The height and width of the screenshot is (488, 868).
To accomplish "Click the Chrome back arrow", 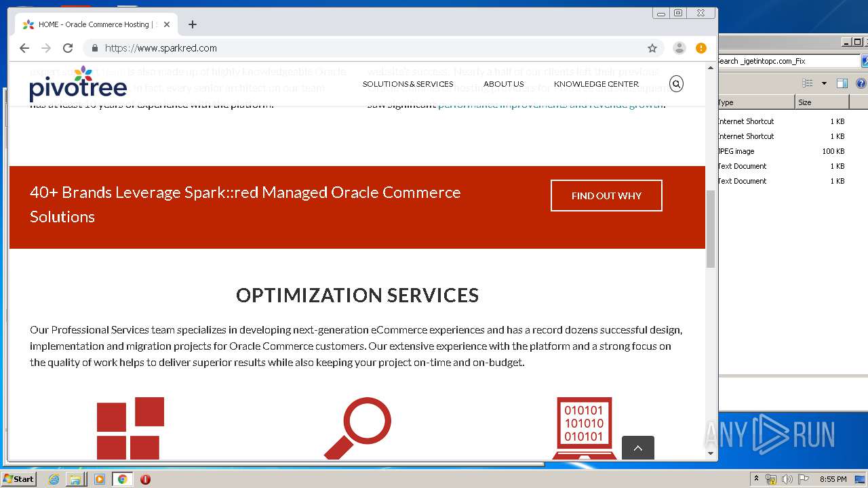I will coord(24,48).
